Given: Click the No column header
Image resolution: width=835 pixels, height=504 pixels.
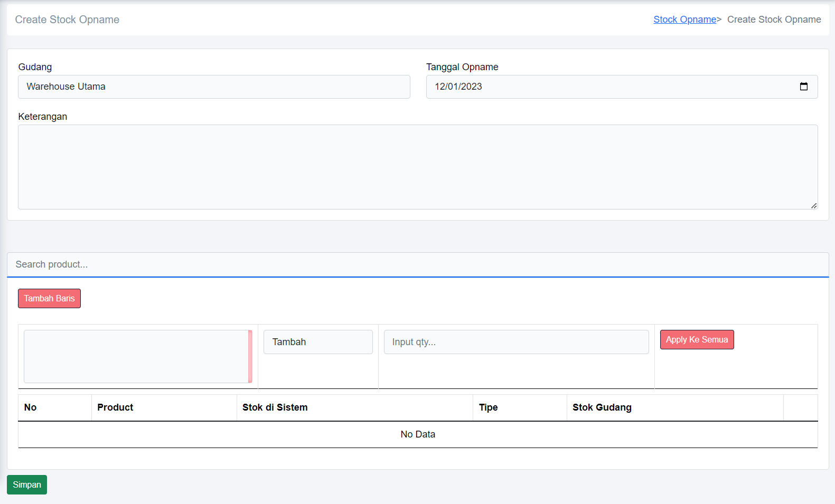Looking at the screenshot, I should click(x=31, y=407).
